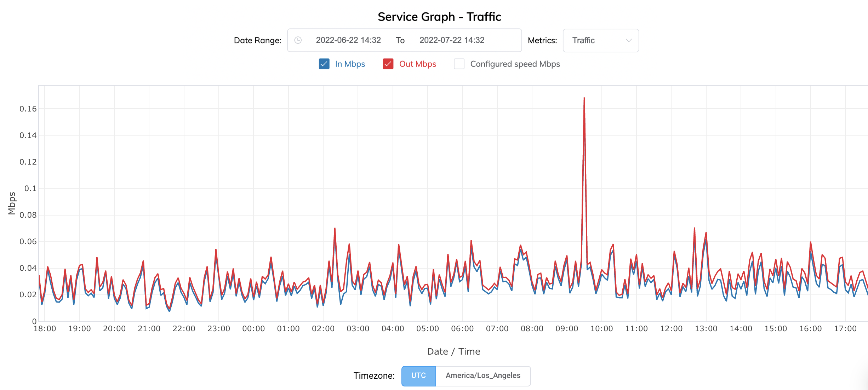Viewport: 868px width, 390px height.
Task: Click the Timezone label
Action: (x=374, y=376)
